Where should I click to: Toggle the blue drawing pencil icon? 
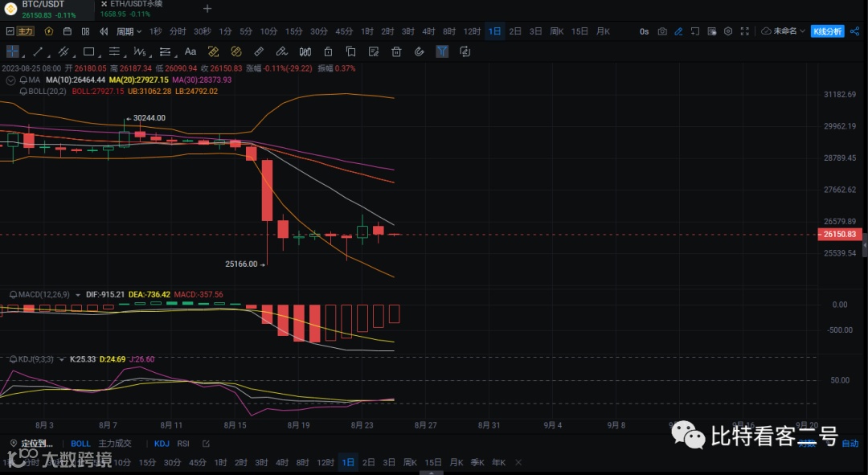click(x=678, y=31)
